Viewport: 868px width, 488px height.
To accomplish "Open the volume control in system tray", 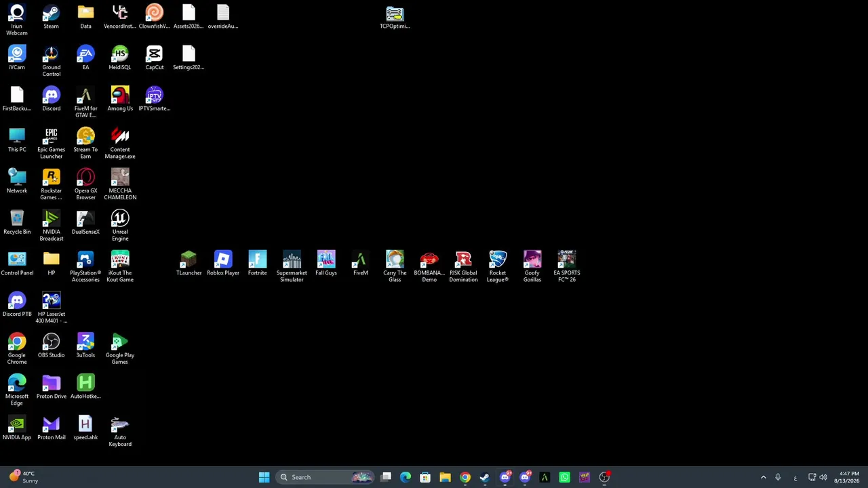I will (x=823, y=477).
